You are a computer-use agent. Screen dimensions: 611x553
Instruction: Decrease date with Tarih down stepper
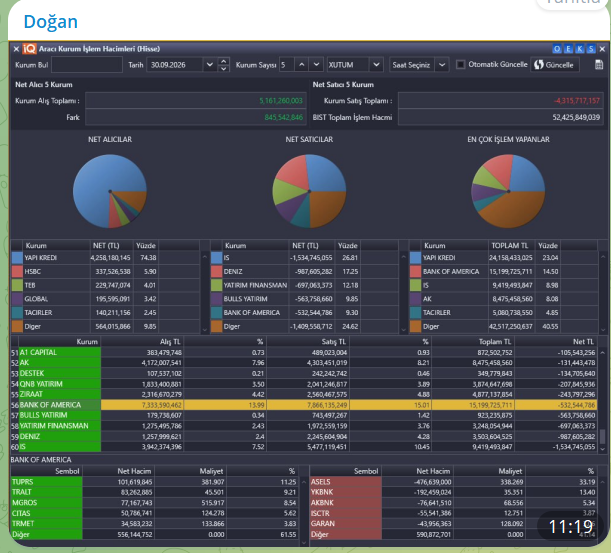(223, 69)
